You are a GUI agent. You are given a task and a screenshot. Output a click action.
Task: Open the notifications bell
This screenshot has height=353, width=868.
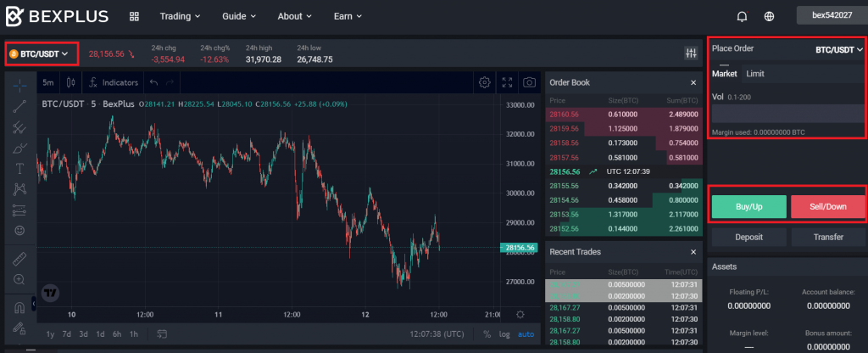743,17
